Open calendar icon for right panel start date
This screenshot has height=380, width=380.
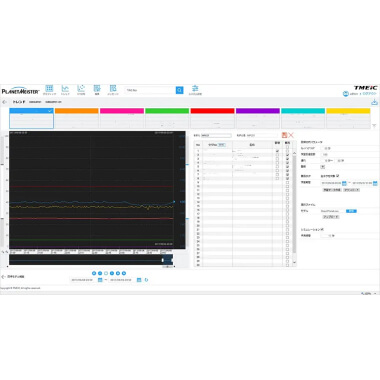coord(344,183)
